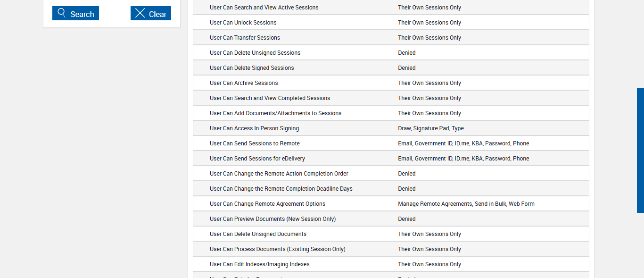Screen dimensions: 644x278
Task: Select the User Can Transfer Sessions row
Action: pos(245,38)
